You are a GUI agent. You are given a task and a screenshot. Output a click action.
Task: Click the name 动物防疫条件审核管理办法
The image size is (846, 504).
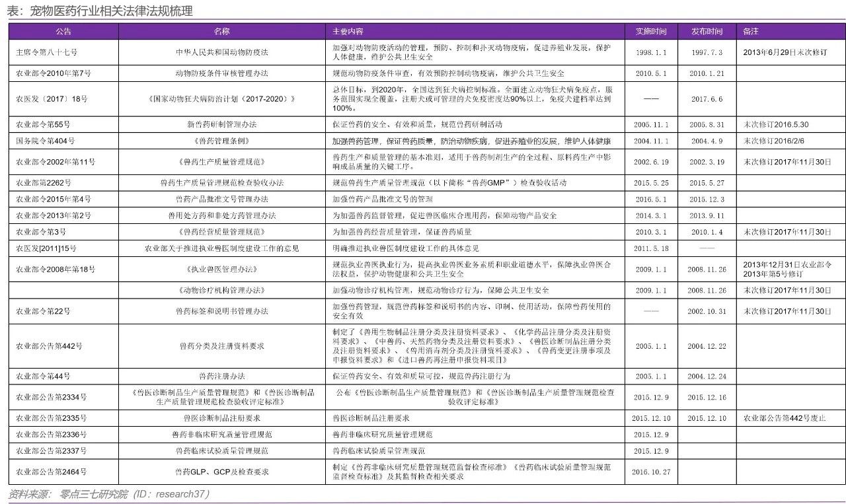222,73
